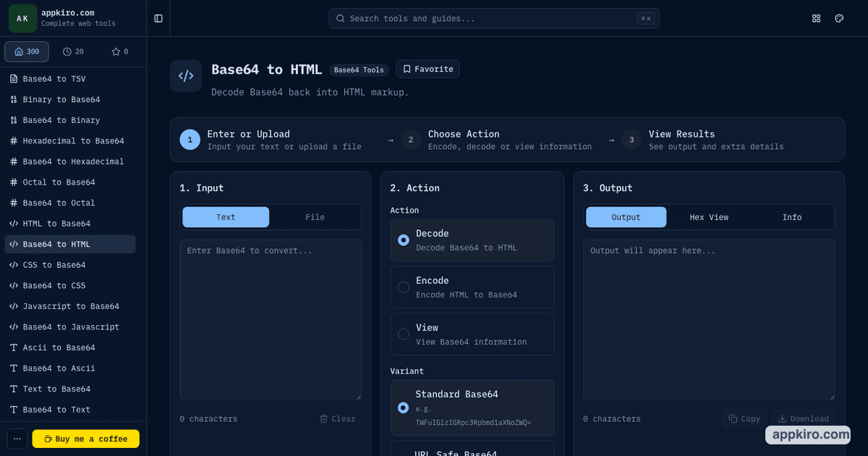Screen dimensions: 868x456
Task: Open Base64 to Binary in sidebar
Action: coord(70,120)
